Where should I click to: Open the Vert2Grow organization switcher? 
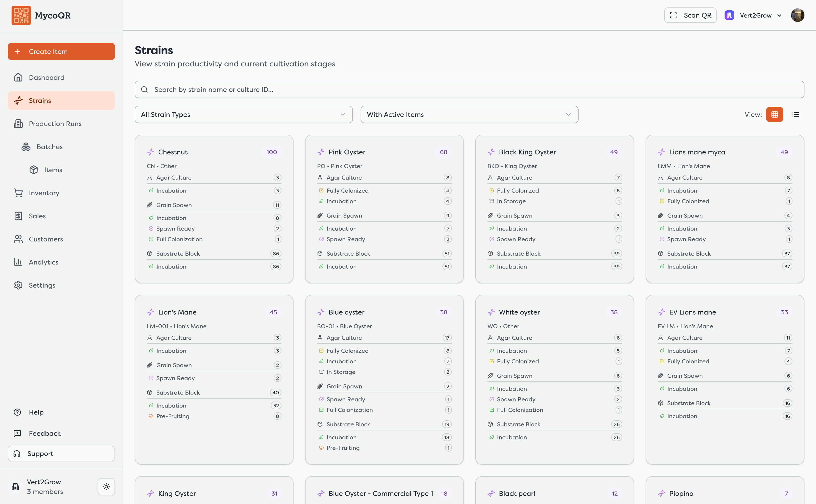pyautogui.click(x=753, y=15)
